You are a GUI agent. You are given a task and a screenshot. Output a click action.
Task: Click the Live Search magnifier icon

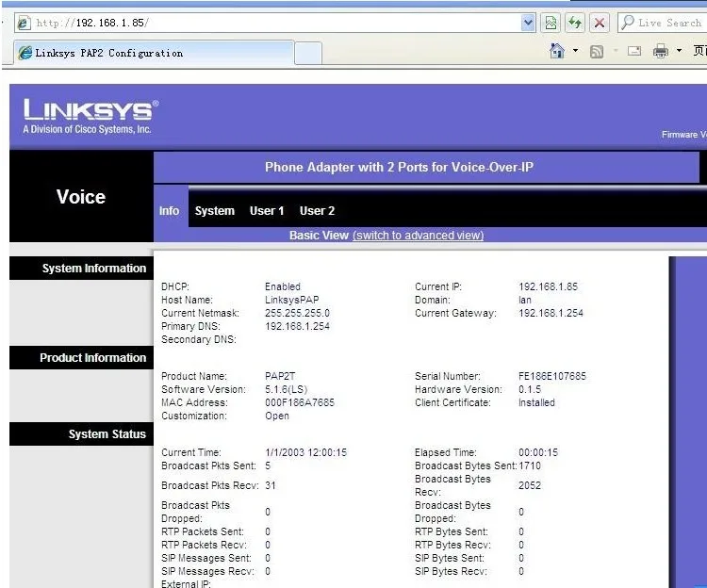[x=627, y=22]
